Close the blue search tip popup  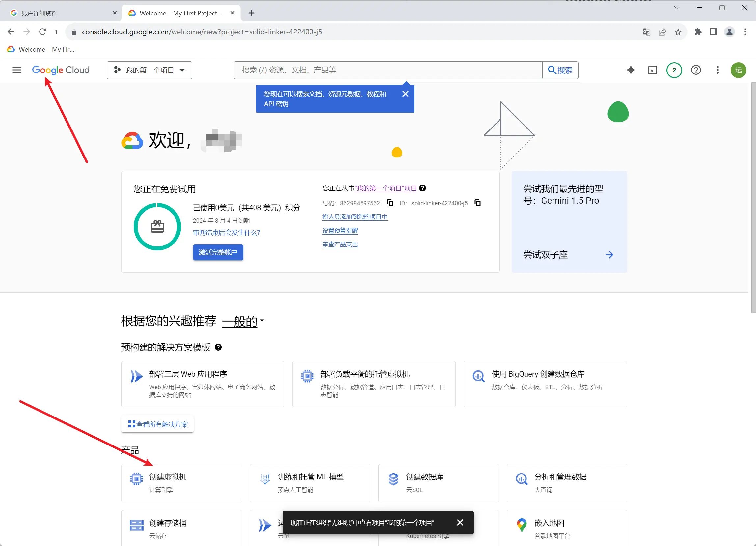click(405, 94)
